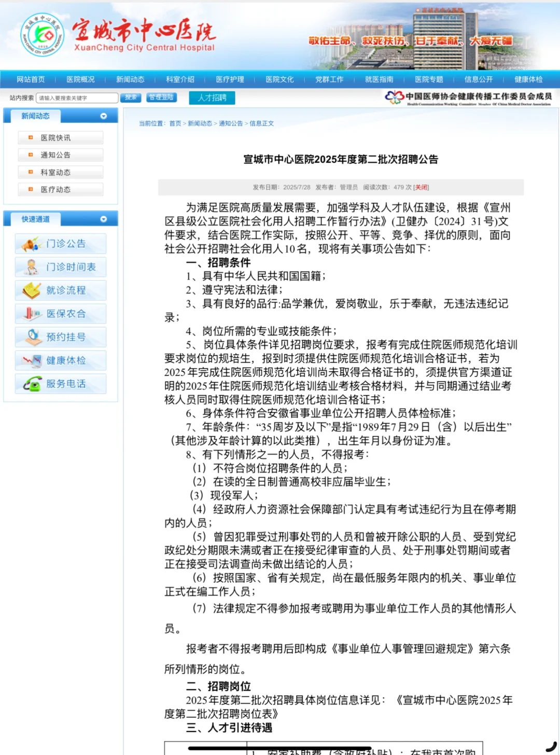Click the hospital circular logo emblem

pos(43,35)
